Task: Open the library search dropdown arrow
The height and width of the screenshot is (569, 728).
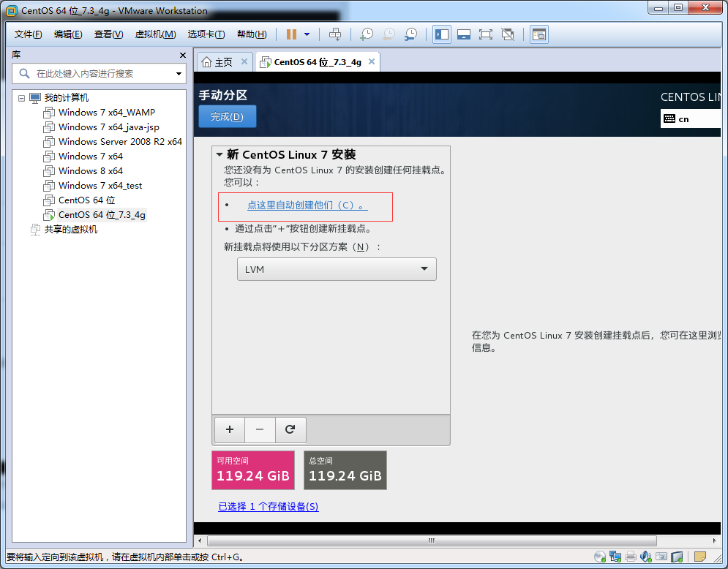Action: pos(179,74)
